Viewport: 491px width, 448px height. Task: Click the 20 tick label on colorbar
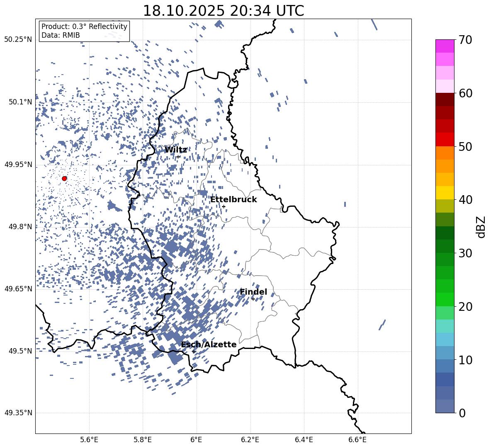click(465, 306)
